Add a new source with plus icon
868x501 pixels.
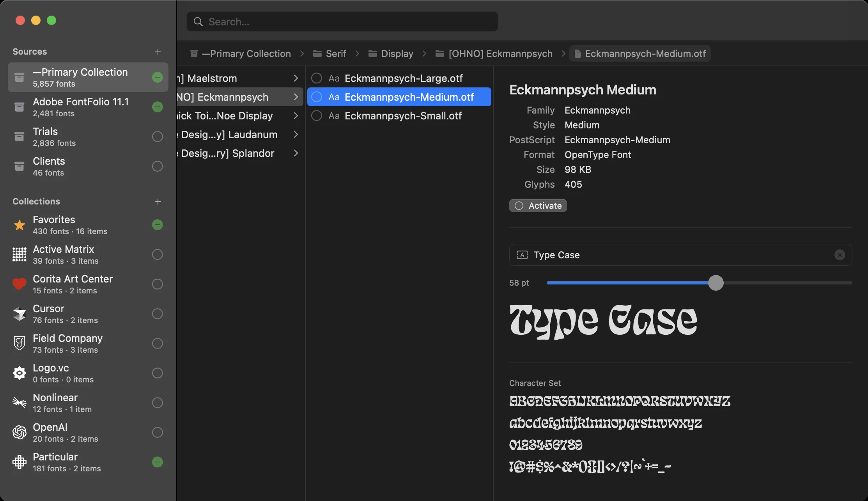point(158,52)
